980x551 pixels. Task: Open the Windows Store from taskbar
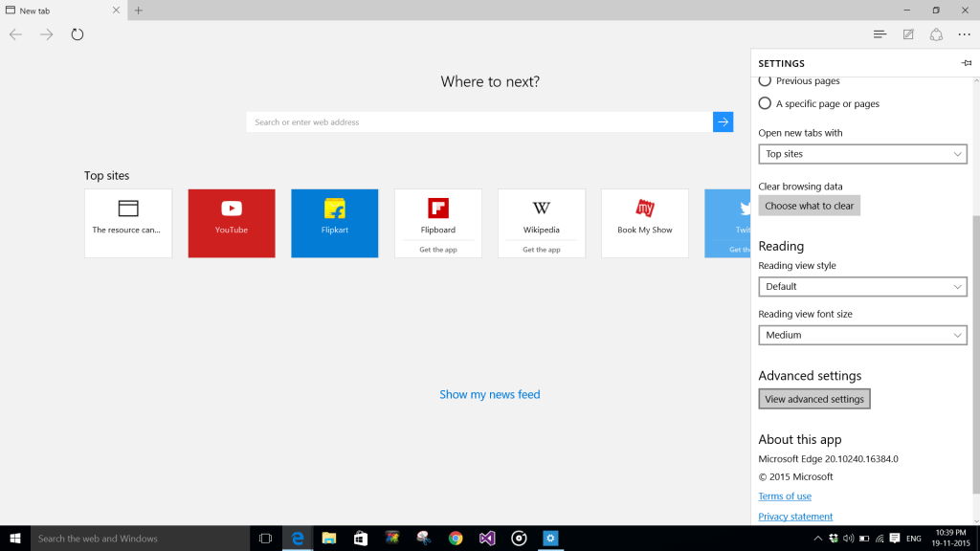(361, 538)
